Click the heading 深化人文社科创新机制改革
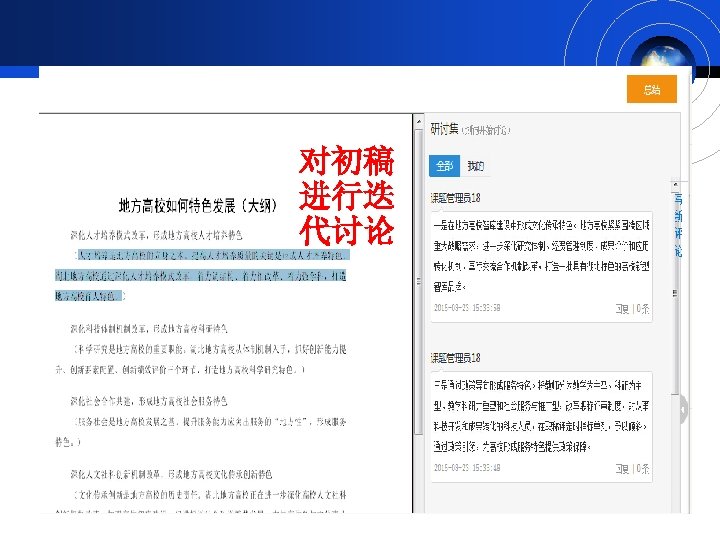 point(171,474)
